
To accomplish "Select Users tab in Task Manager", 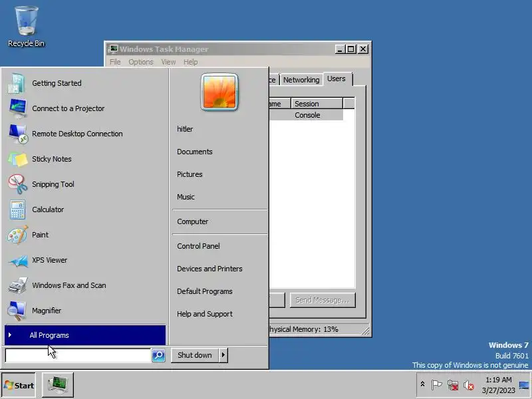I will 336,78.
